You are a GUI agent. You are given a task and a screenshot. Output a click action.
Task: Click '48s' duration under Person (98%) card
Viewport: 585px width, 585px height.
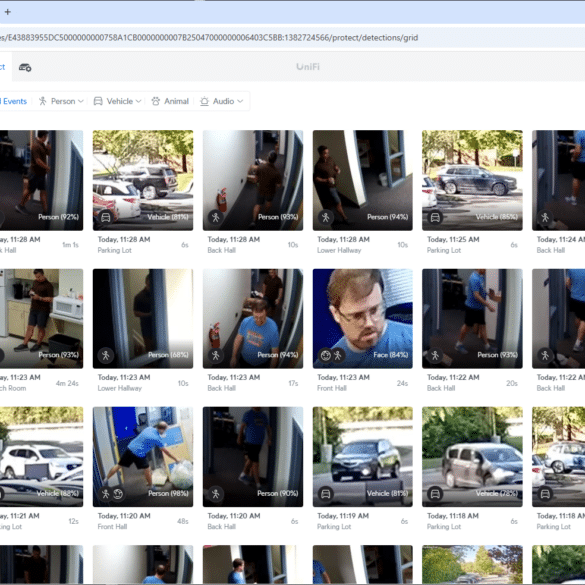(182, 521)
